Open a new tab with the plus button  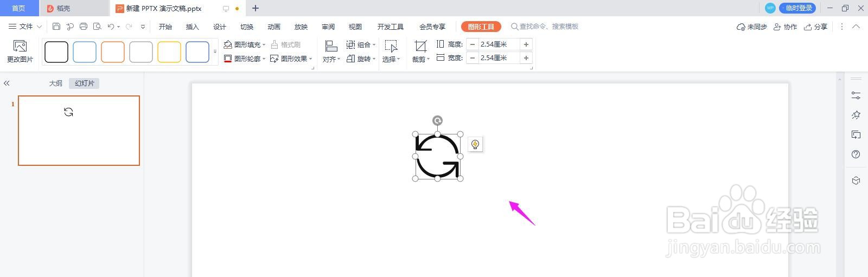point(256,8)
